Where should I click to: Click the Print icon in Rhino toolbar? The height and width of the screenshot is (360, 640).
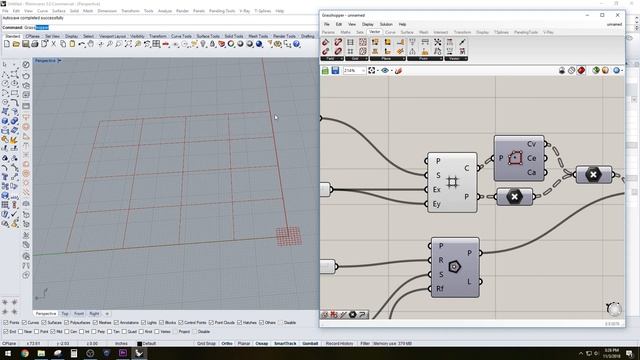coord(35,44)
